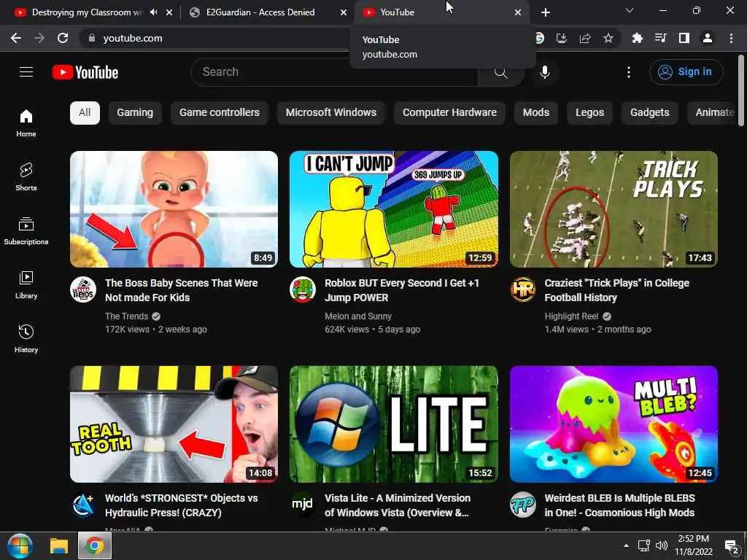Viewport: 747px width, 560px height.
Task: Filter by Gaming chip
Action: [135, 113]
